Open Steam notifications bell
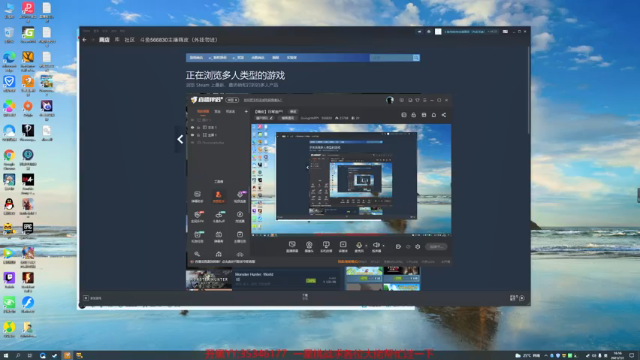 pyautogui.click(x=429, y=31)
